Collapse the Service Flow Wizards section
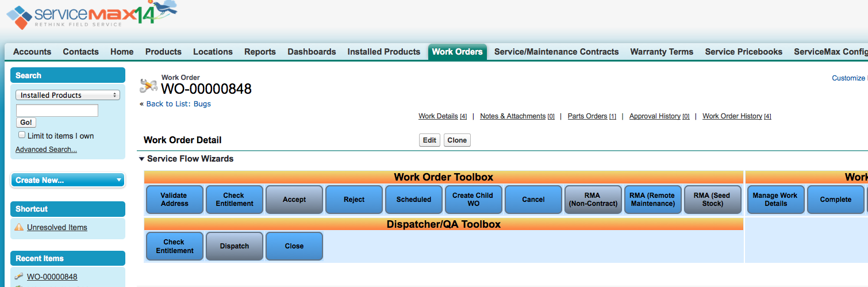Screen dimensions: 868x287 pos(142,159)
